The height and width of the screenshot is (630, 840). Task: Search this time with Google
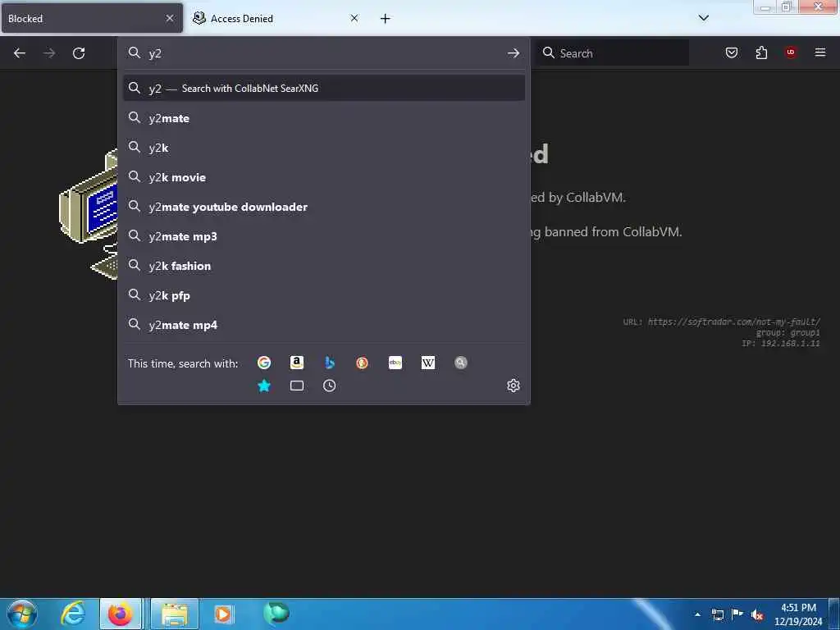[264, 363]
